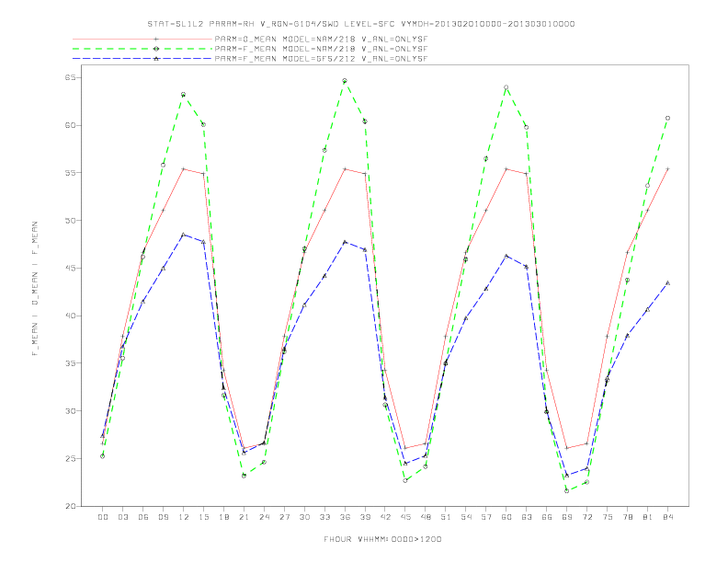Image resolution: width=728 pixels, height=563 pixels.
Task: Click red observed-mean plus marker at hour 36
Action: tap(345, 169)
